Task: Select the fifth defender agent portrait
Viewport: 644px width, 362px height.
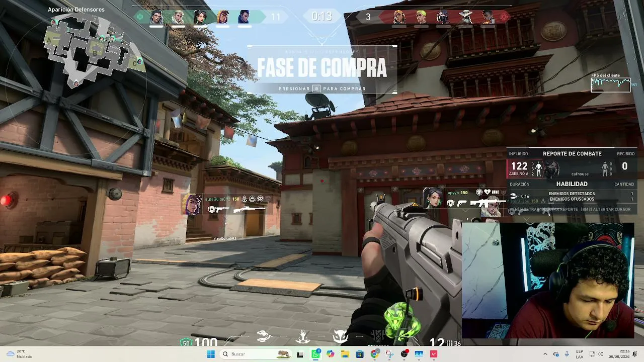Action: click(x=244, y=17)
